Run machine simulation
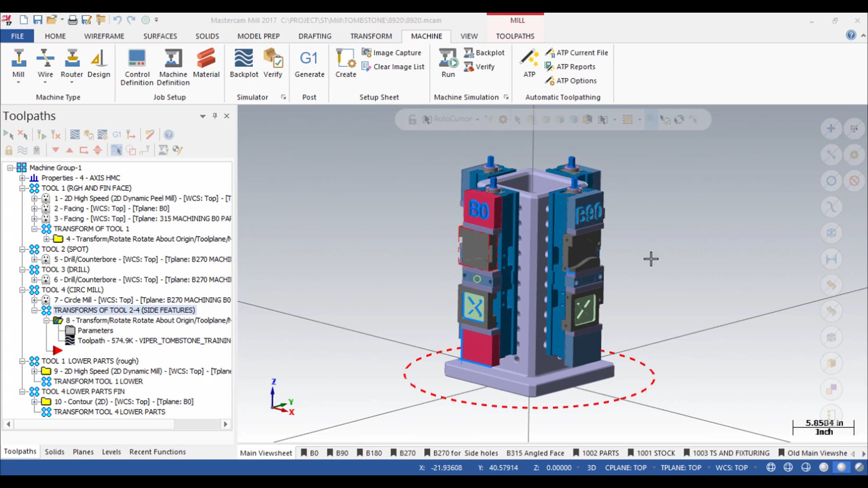Screen dimensions: 868x488 (448, 64)
